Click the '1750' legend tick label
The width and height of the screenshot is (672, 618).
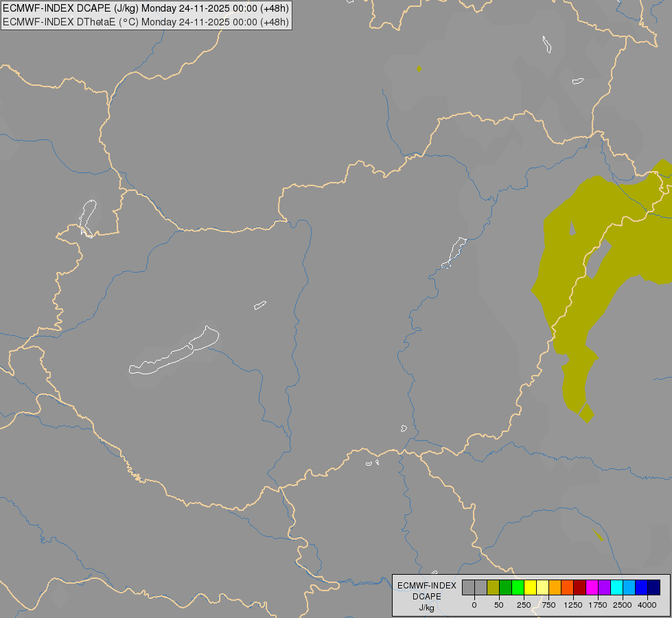pyautogui.click(x=598, y=605)
